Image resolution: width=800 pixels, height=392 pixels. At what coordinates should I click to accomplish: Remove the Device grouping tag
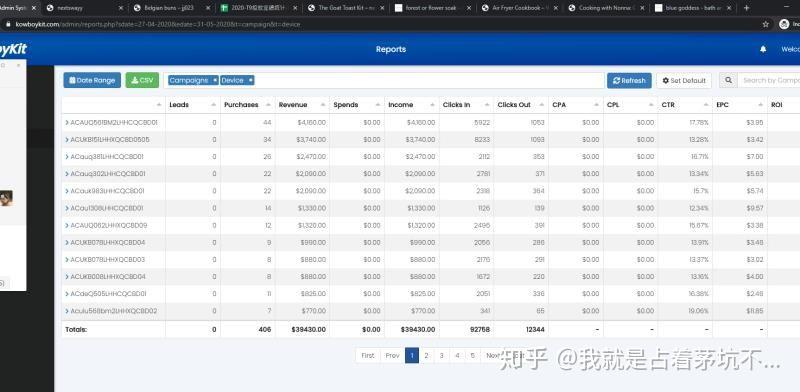pos(251,80)
